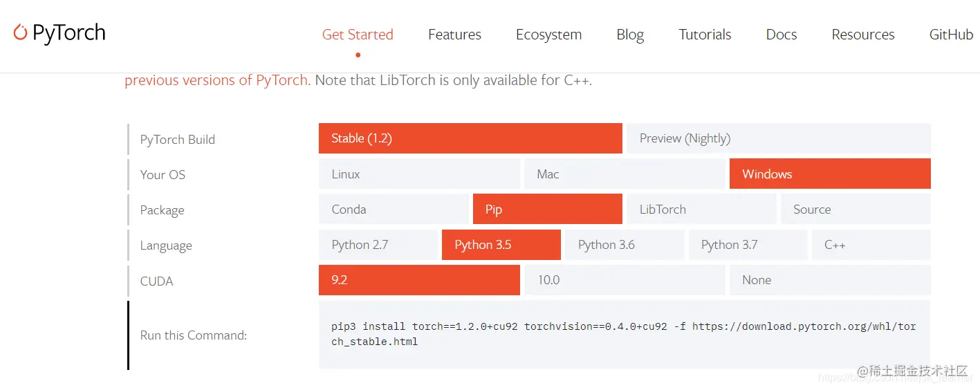Choose Linux as your OS
The width and height of the screenshot is (980, 390).
coord(419,174)
